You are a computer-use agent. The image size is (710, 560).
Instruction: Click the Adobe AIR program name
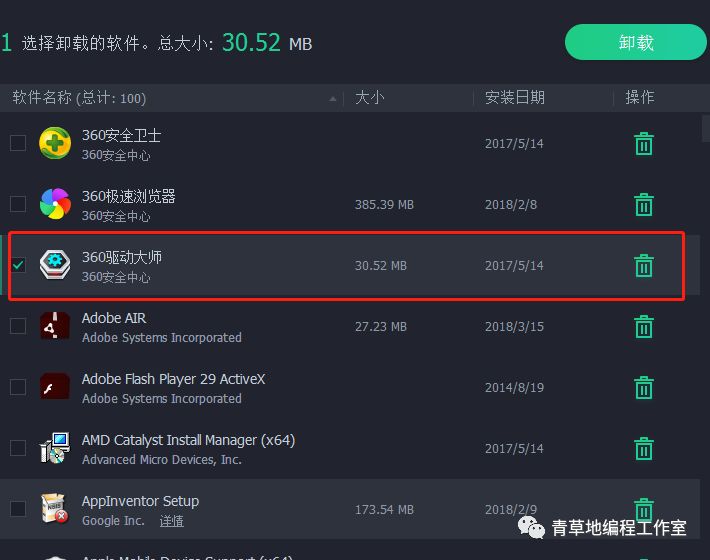pos(114,318)
